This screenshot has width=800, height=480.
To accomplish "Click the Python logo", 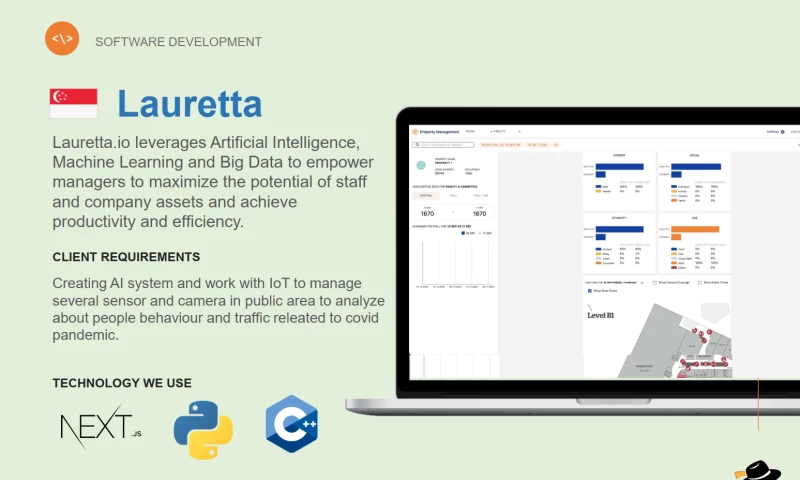I will click(x=203, y=430).
